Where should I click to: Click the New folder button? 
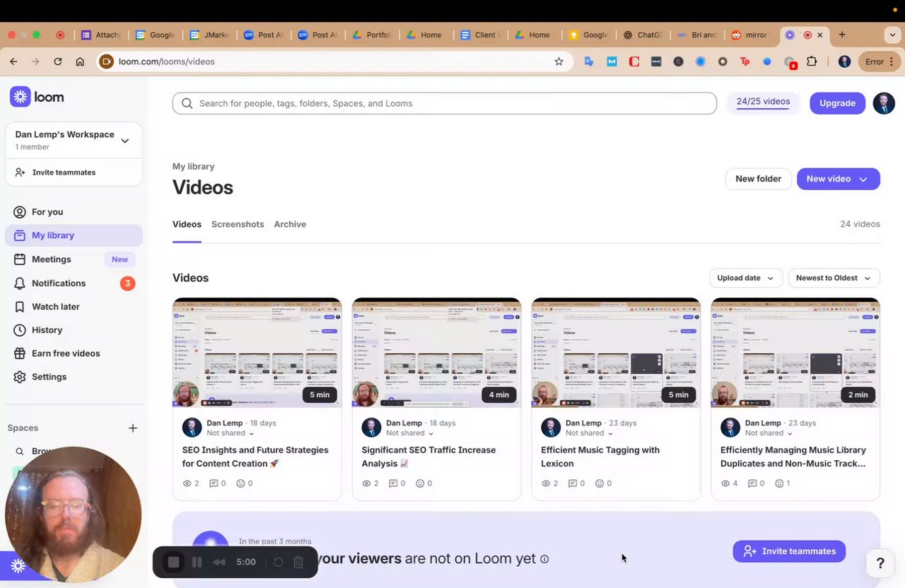coord(758,179)
